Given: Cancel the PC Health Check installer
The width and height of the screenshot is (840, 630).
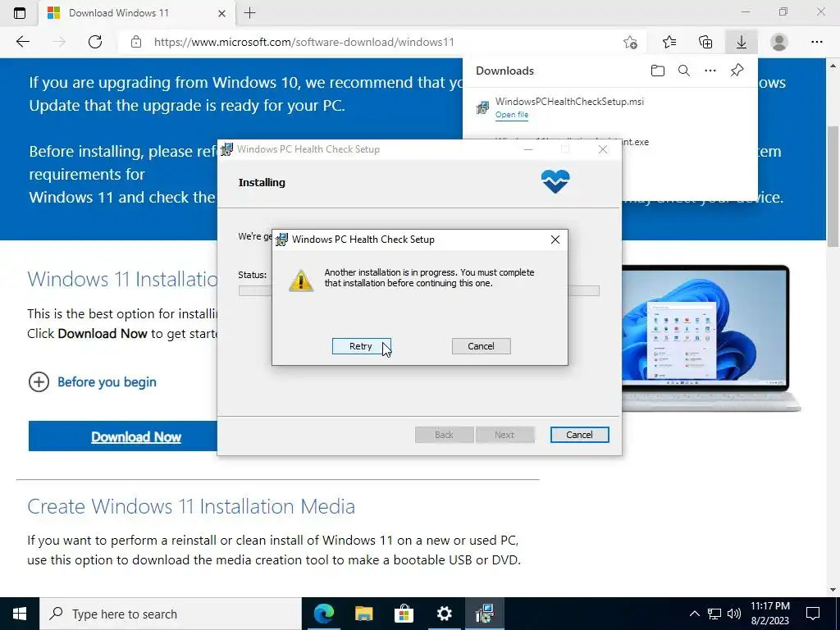Looking at the screenshot, I should [580, 435].
